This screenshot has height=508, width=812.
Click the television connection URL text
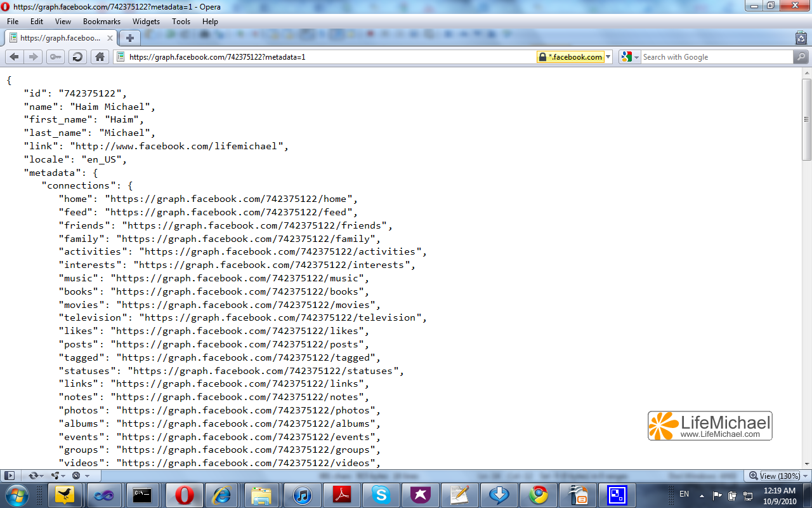(x=280, y=317)
